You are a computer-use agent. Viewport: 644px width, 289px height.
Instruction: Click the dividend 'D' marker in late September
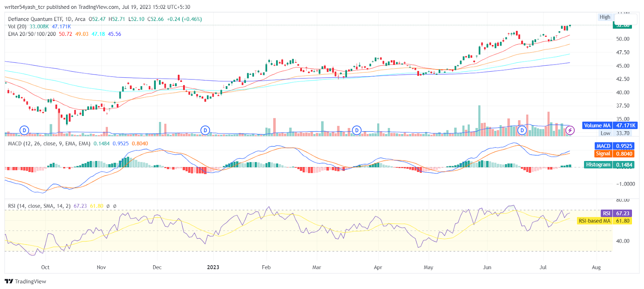(25, 130)
